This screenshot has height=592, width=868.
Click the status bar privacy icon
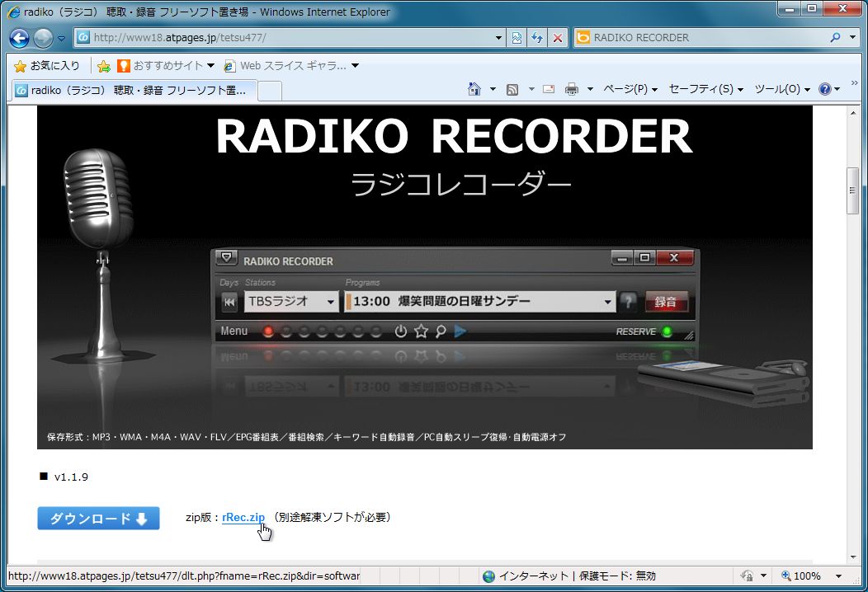click(x=747, y=576)
